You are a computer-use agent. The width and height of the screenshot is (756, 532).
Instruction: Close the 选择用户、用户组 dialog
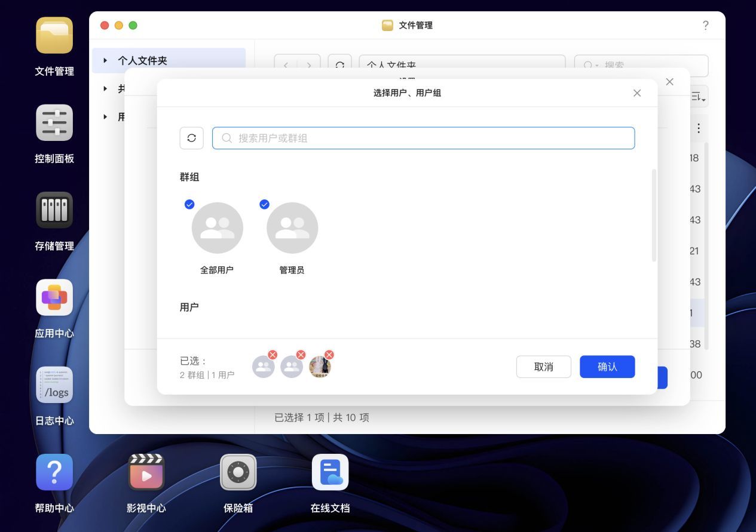(637, 93)
